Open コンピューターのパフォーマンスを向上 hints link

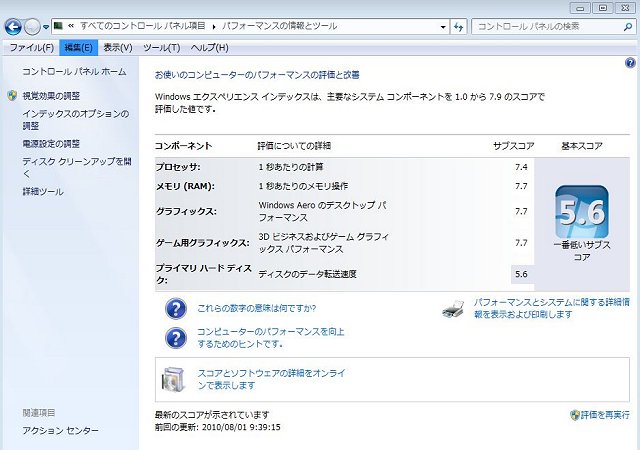271,338
